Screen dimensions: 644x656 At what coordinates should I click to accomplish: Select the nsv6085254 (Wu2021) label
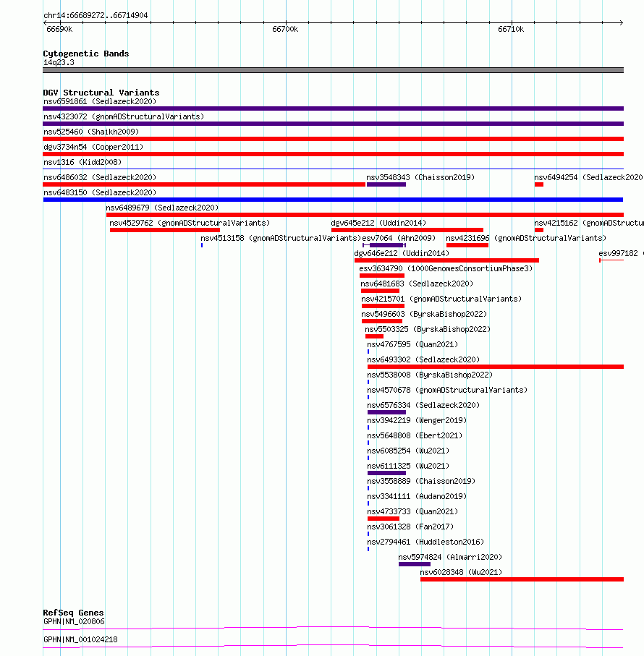pos(408,451)
